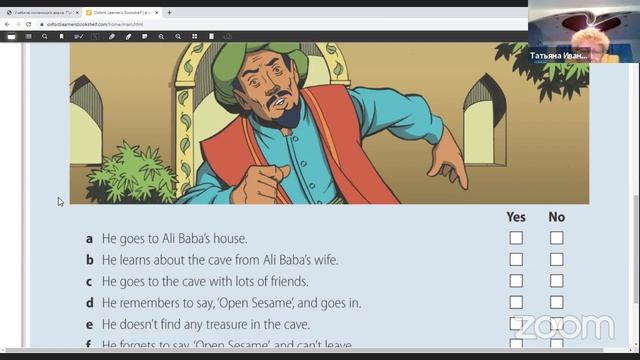Tick No for 'He goes to Ali Baba's house'
The width and height of the screenshot is (640, 360).
556,238
